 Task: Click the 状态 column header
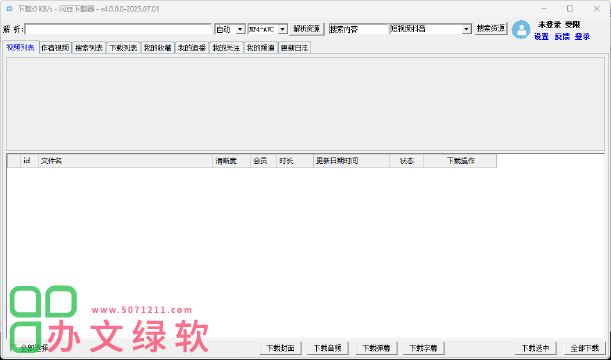pos(406,161)
